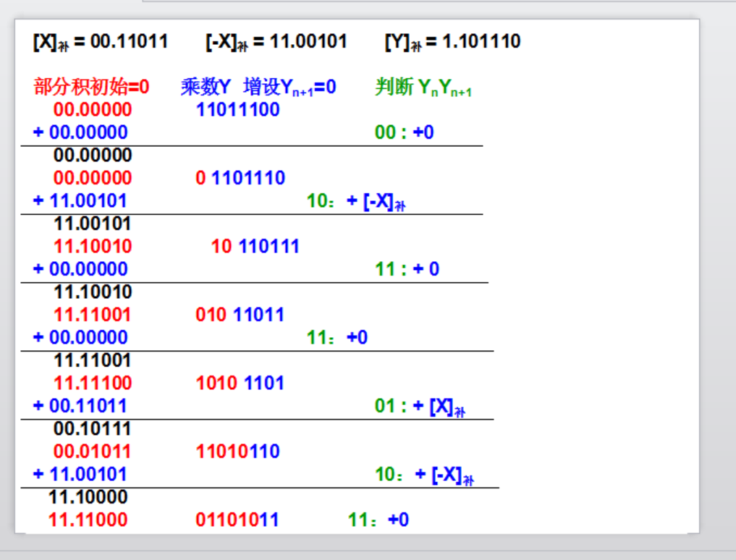
Task: Click the judgment text "00 : +0"
Action: pos(404,132)
